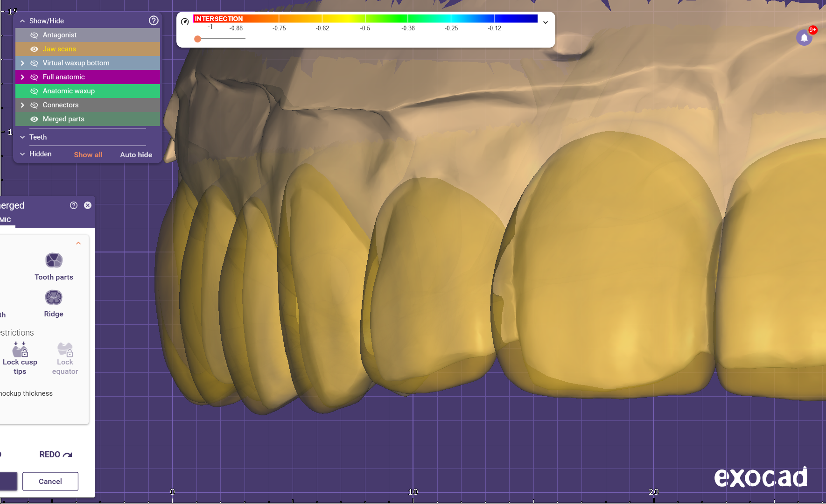Screen dimensions: 826x504
Task: Select the Anatomic waxup row
Action: [69, 91]
